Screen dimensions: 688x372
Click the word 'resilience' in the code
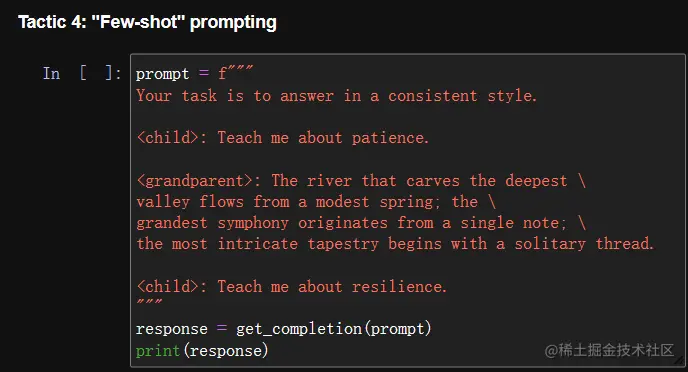[x=397, y=286]
